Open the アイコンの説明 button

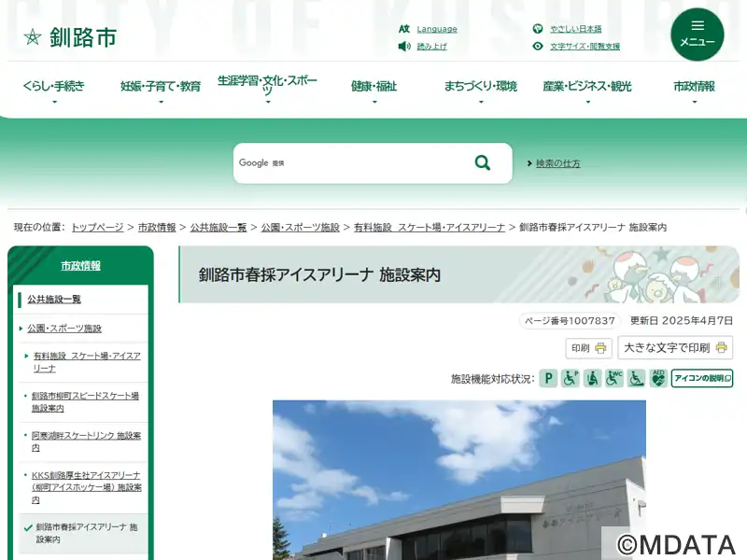coord(702,379)
